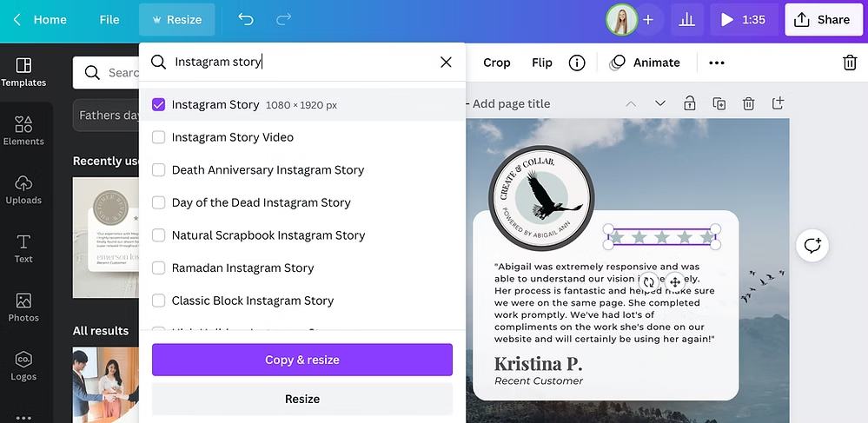868x423 pixels.
Task: Select the Kristina P. name text
Action: tap(538, 364)
